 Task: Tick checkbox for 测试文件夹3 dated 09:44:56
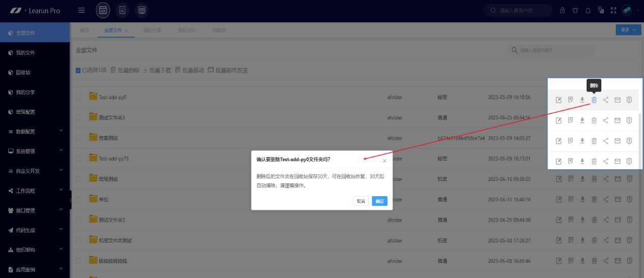point(78,117)
